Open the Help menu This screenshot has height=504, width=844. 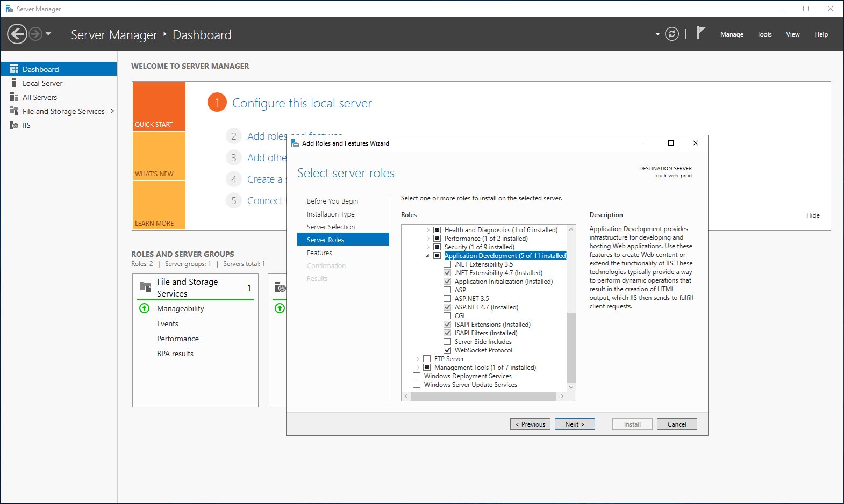821,34
